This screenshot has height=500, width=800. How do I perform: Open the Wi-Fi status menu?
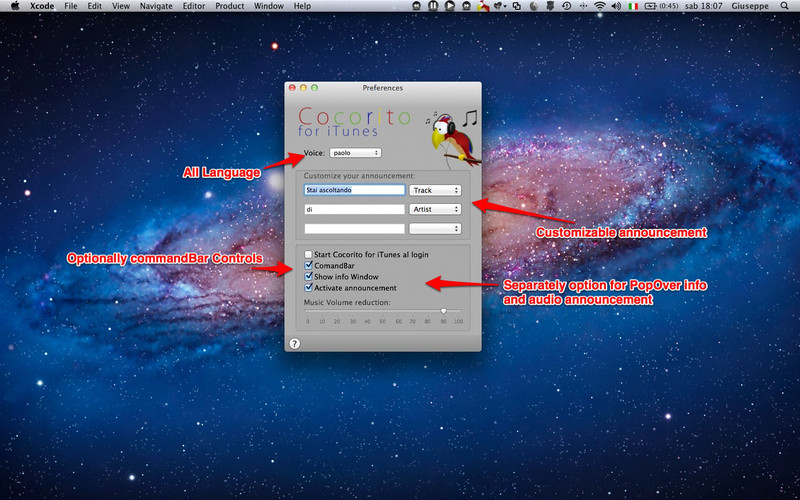(600, 6)
